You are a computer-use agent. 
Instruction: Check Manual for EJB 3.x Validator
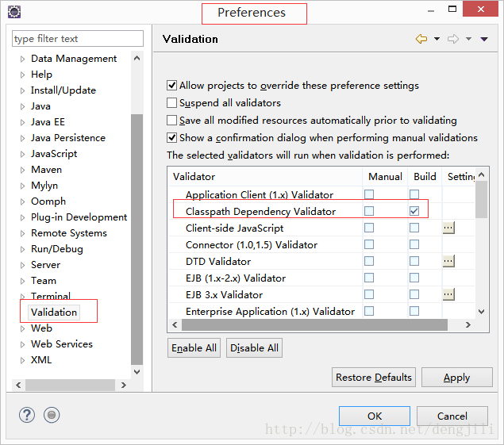[369, 294]
